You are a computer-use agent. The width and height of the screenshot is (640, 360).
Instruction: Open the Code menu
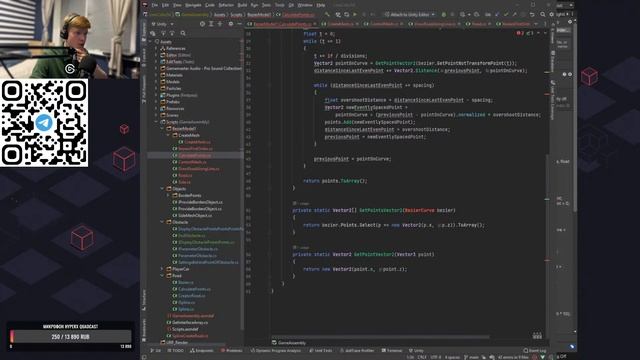pyautogui.click(x=210, y=5)
